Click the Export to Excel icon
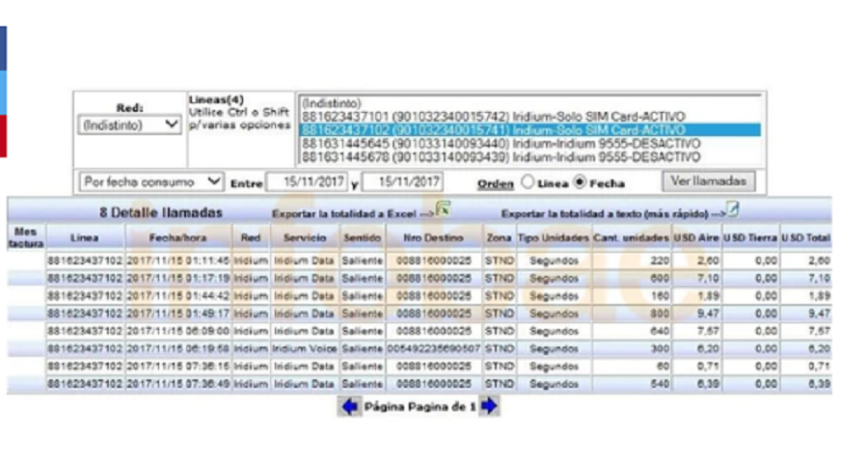 [x=444, y=209]
